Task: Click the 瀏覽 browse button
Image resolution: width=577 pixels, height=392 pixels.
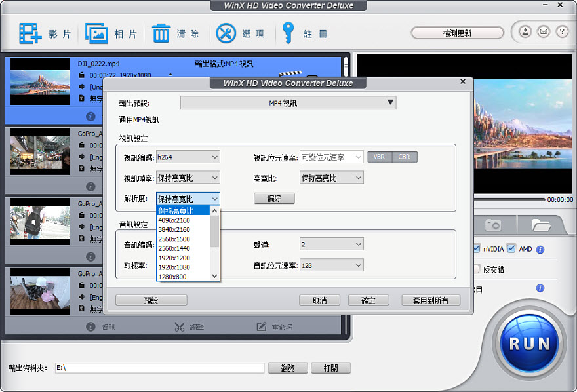Action: coord(288,368)
